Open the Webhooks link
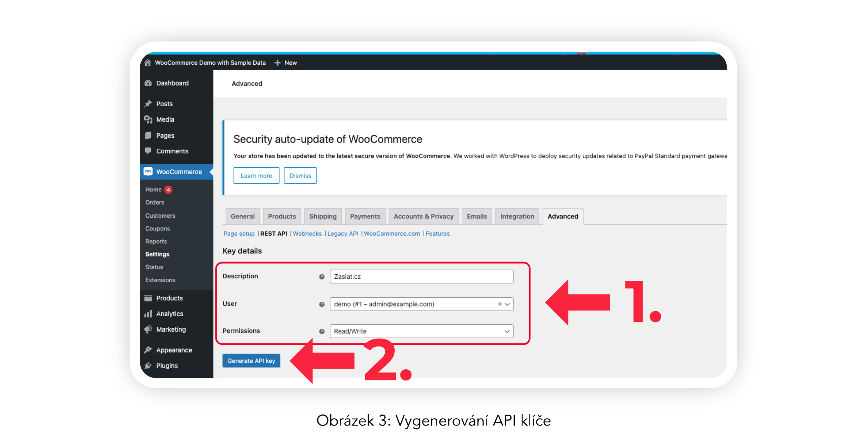The image size is (868, 437). point(307,234)
